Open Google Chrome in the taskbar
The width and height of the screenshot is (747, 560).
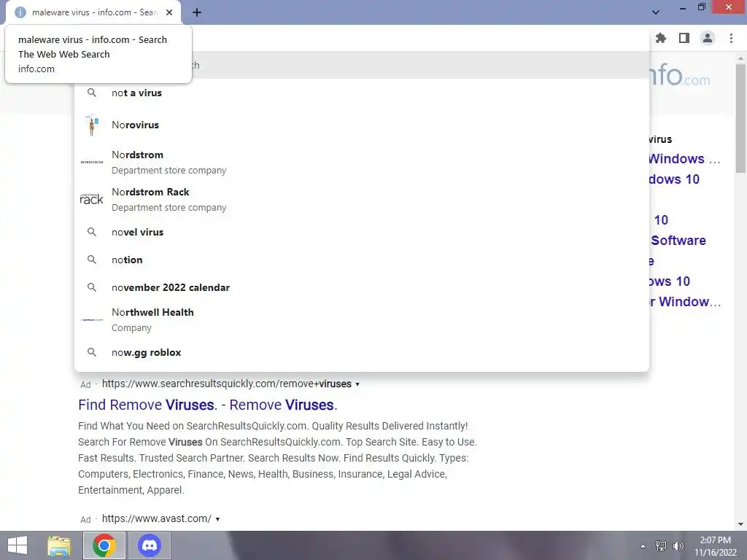[x=104, y=545]
